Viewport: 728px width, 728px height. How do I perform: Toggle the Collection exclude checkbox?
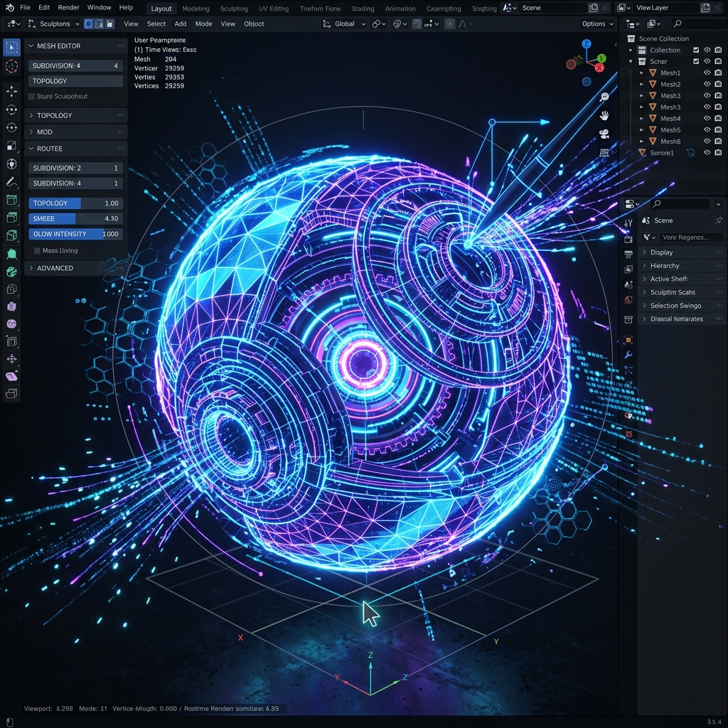[x=696, y=50]
